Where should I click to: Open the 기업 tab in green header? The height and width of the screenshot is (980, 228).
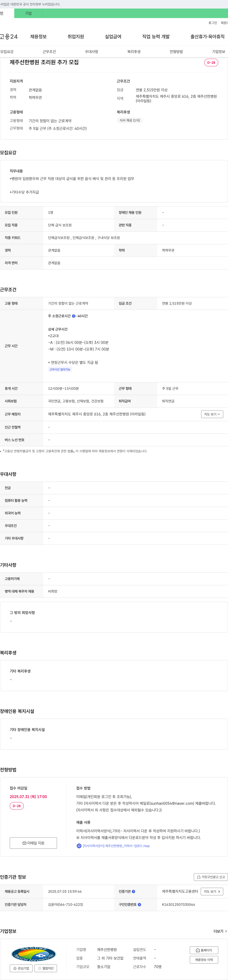28,13
